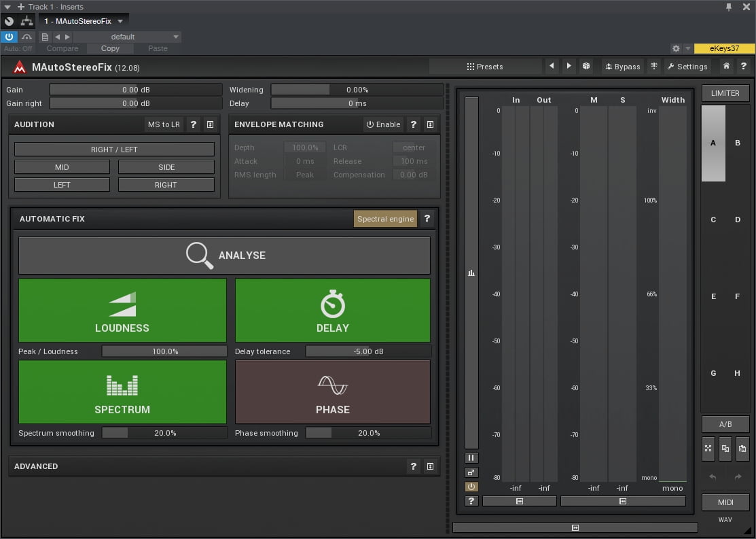The image size is (756, 539).
Task: Switch to preset slot B
Action: pyautogui.click(x=738, y=143)
